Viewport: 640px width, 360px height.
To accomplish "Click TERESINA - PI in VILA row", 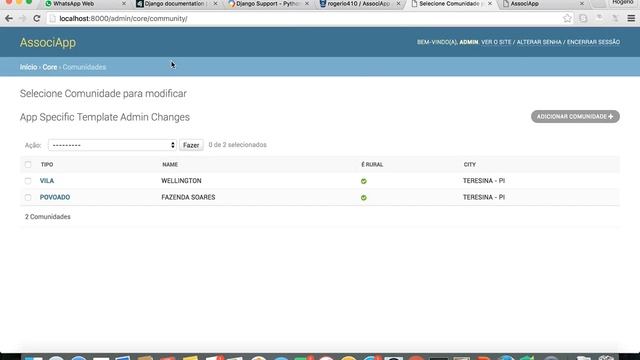I will pos(484,181).
